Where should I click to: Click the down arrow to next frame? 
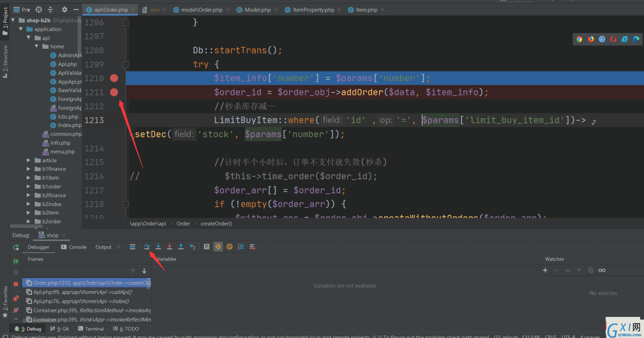144,271
